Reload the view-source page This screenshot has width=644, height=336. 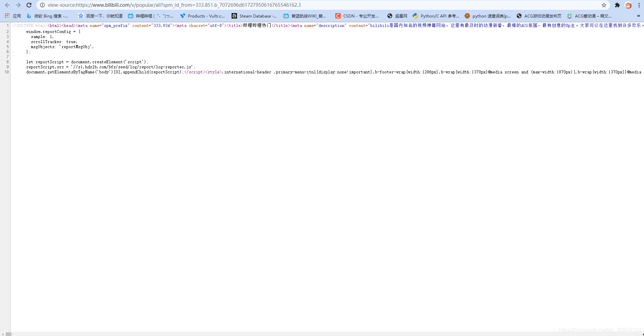[x=29, y=5]
